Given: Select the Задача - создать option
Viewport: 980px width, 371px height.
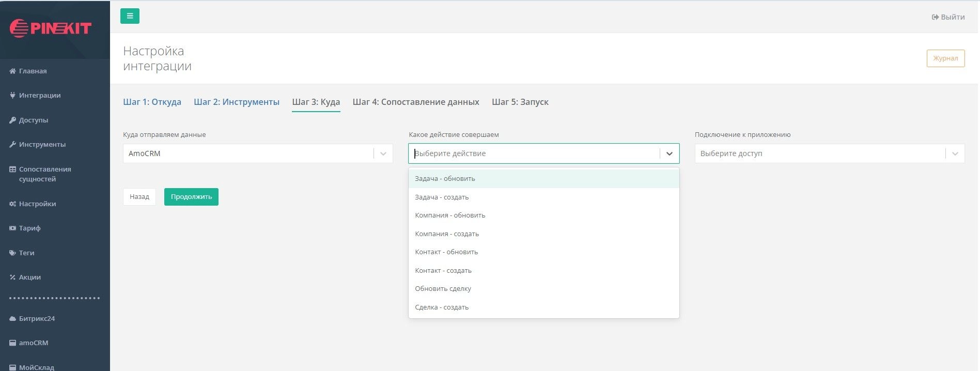Looking at the screenshot, I should tap(442, 197).
